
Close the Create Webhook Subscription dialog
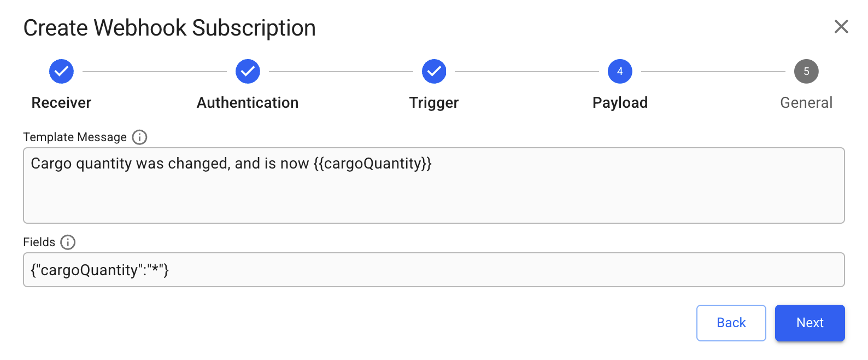click(x=841, y=26)
